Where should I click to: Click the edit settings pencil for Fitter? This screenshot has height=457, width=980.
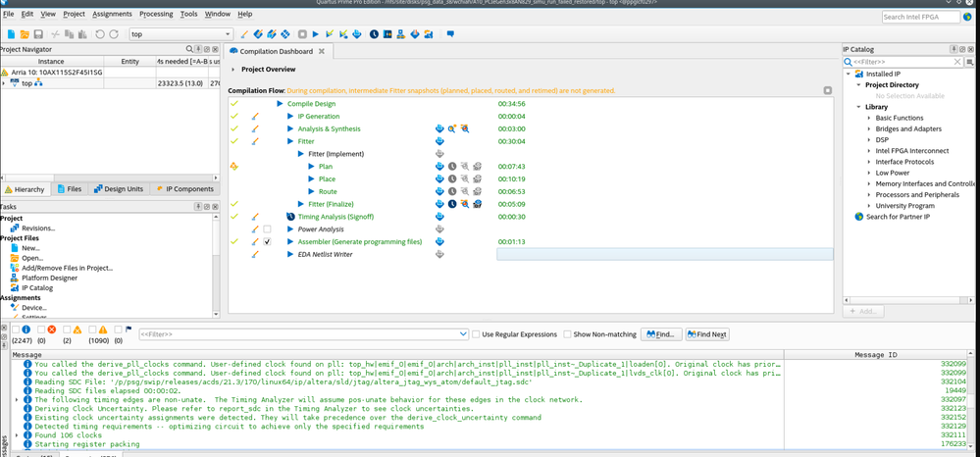coord(254,141)
